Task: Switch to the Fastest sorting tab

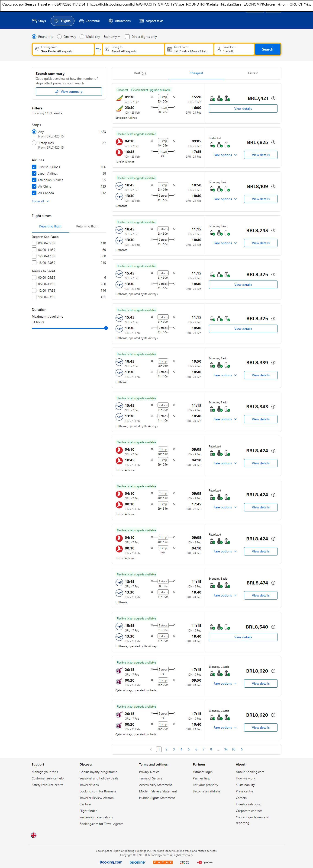Action: click(253, 73)
